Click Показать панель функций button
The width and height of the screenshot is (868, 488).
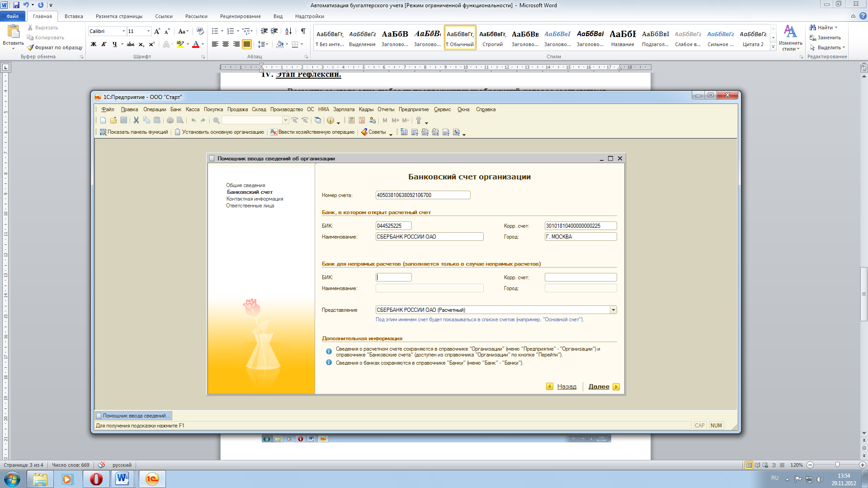coord(134,132)
